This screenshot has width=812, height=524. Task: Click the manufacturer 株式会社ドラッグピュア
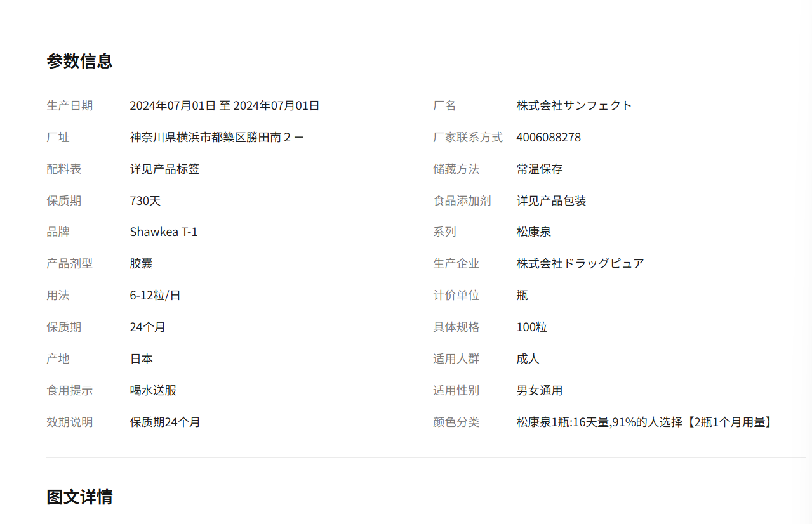580,264
